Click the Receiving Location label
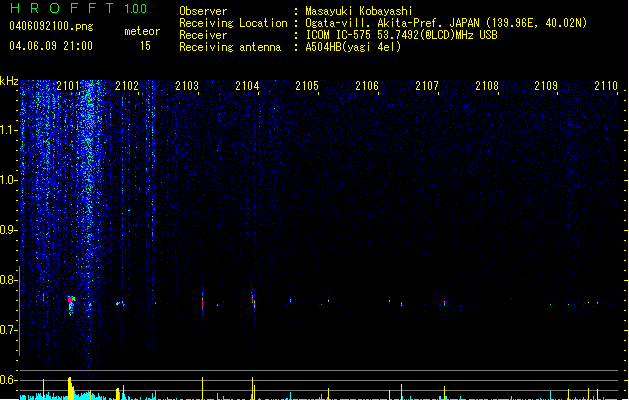 pyautogui.click(x=233, y=23)
